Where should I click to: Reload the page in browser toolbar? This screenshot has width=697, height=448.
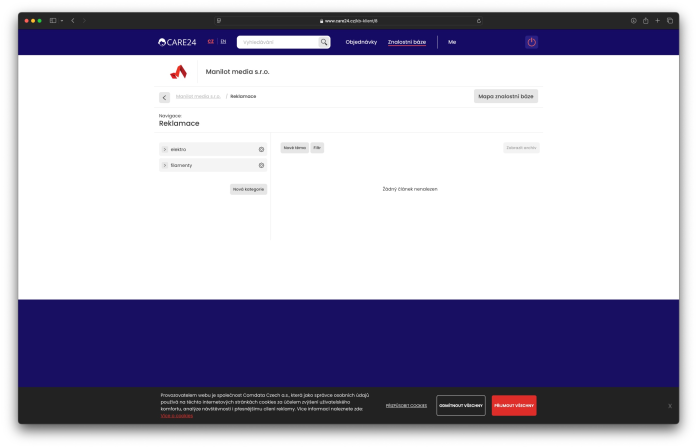(x=479, y=21)
